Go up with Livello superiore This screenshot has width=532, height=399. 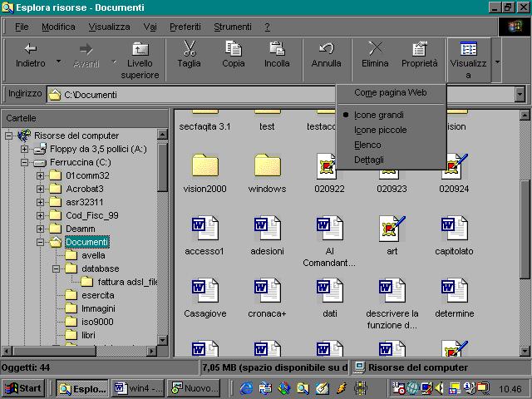click(140, 61)
